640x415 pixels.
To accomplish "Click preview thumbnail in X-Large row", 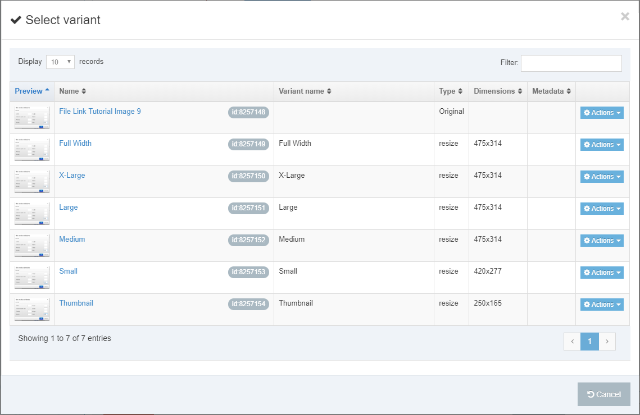I will [x=32, y=182].
